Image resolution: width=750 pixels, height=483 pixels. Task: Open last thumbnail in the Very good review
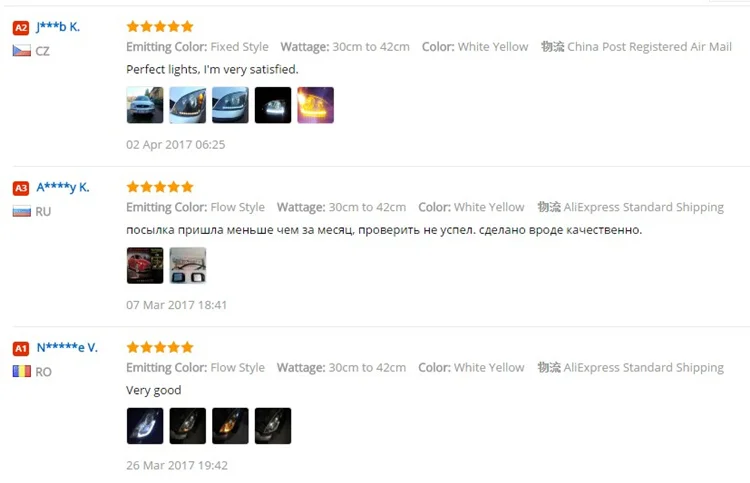273,426
